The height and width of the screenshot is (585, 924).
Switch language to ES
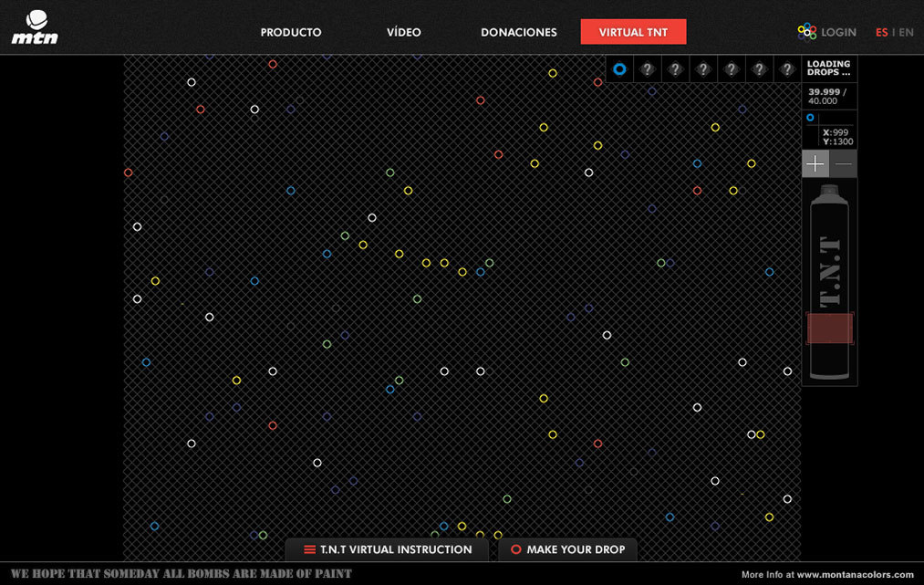(881, 32)
